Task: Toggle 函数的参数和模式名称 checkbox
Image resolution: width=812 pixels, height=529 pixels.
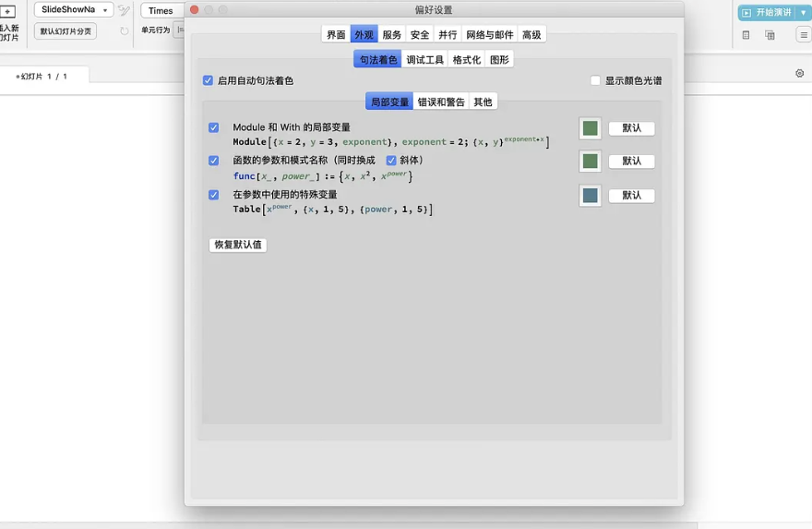Action: pyautogui.click(x=213, y=161)
